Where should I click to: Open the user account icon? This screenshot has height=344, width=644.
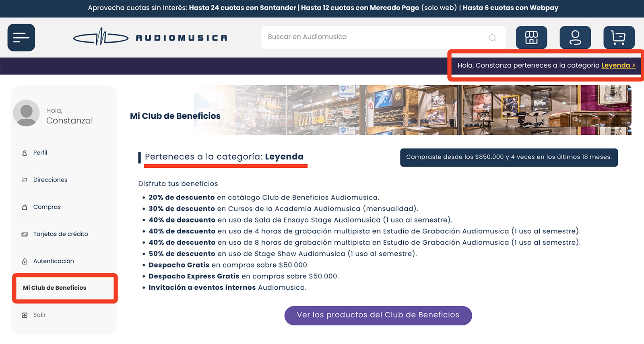tap(575, 37)
